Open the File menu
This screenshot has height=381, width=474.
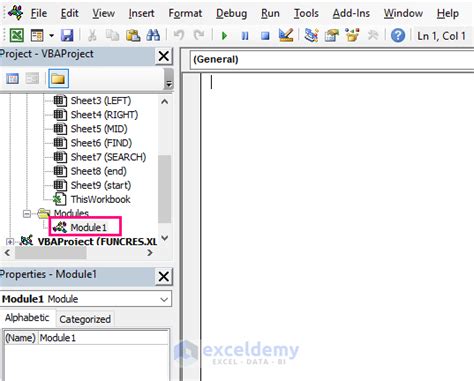pos(39,13)
